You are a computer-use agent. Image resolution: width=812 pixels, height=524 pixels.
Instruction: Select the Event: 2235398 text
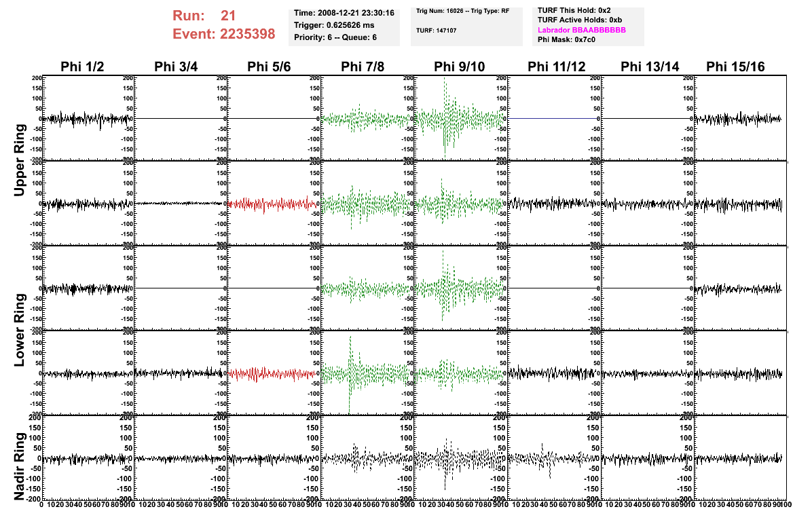tap(224, 34)
